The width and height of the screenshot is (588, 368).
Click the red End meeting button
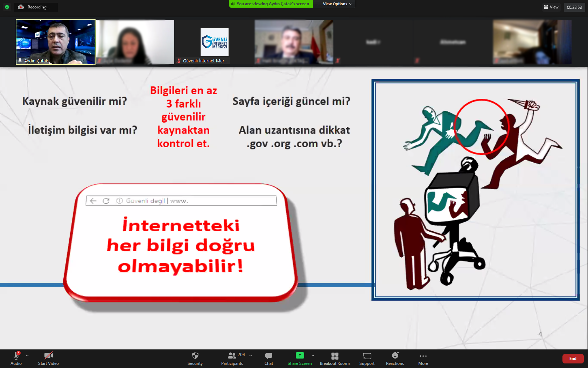point(573,359)
